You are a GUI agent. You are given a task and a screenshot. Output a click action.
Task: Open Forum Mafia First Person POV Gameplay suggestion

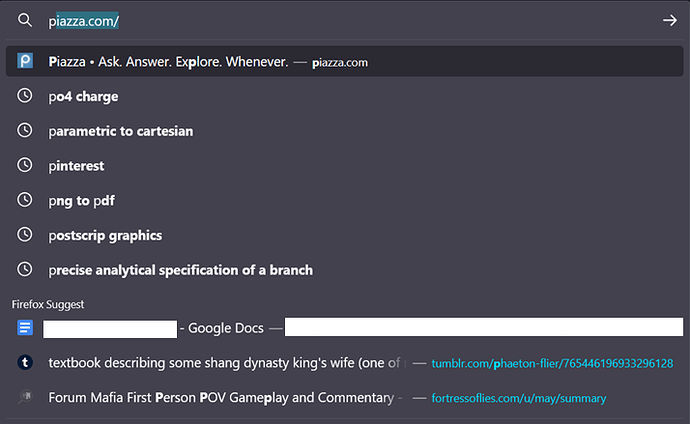pos(345,397)
